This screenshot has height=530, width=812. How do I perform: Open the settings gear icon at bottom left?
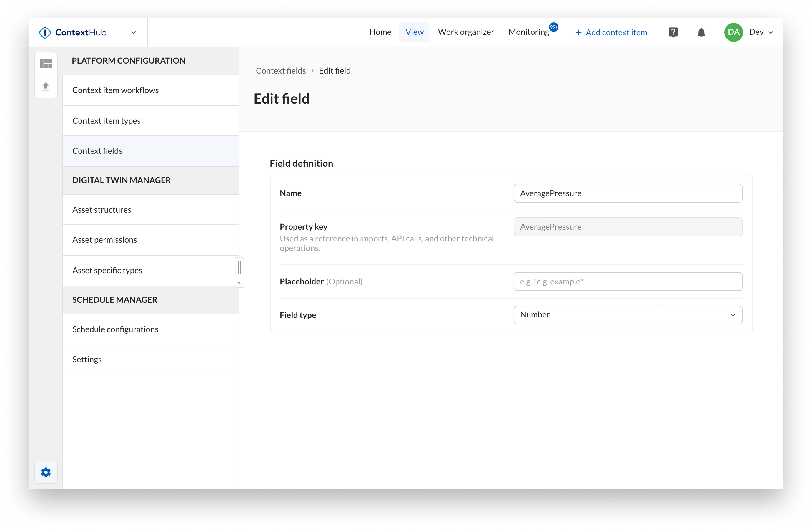(x=46, y=472)
